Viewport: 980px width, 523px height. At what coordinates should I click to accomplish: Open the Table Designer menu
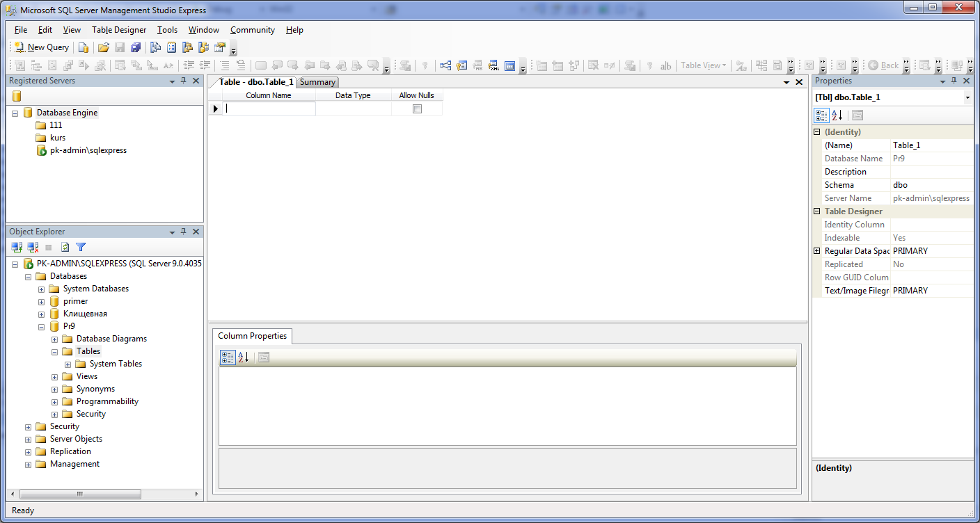pyautogui.click(x=119, y=30)
